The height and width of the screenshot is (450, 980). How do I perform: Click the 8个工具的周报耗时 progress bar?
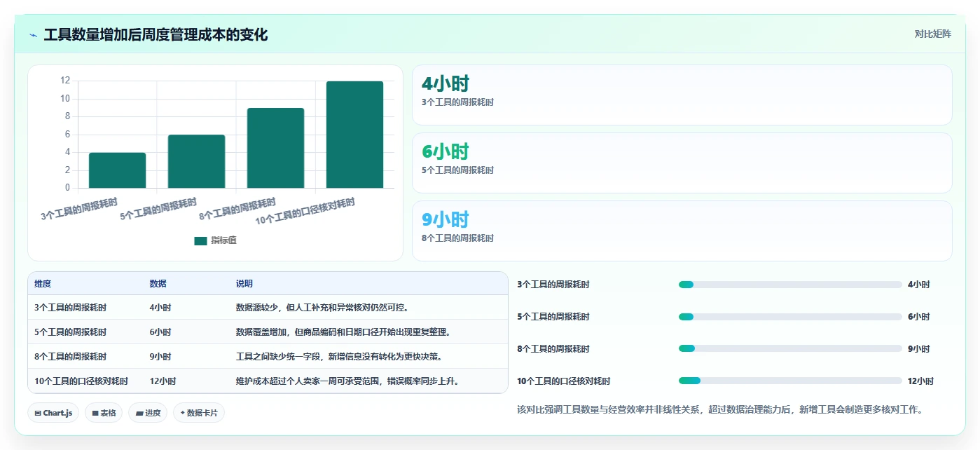(x=790, y=348)
